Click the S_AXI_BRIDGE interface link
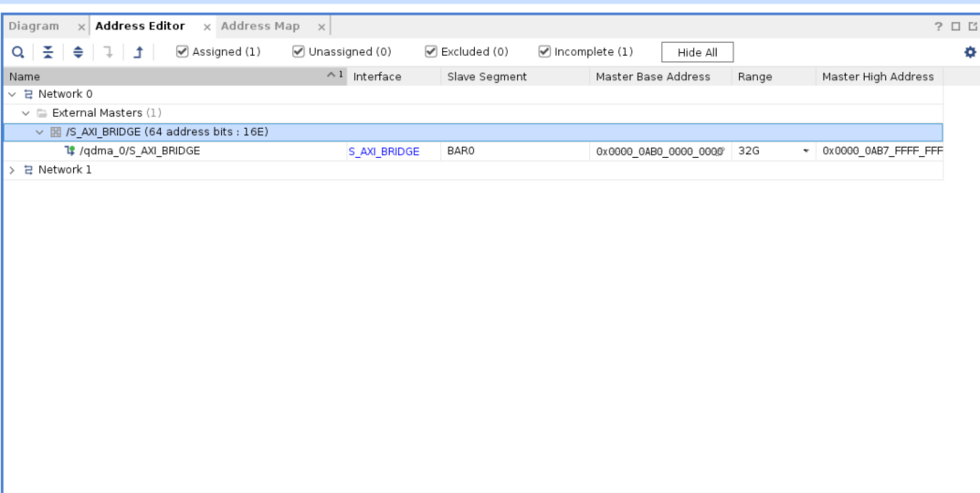980x493 pixels. coord(384,152)
